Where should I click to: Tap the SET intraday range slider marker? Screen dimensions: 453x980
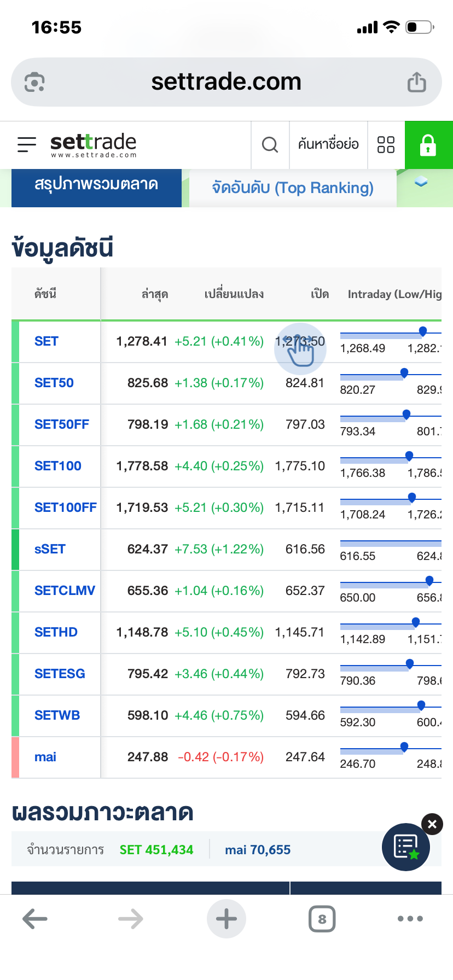pyautogui.click(x=422, y=331)
